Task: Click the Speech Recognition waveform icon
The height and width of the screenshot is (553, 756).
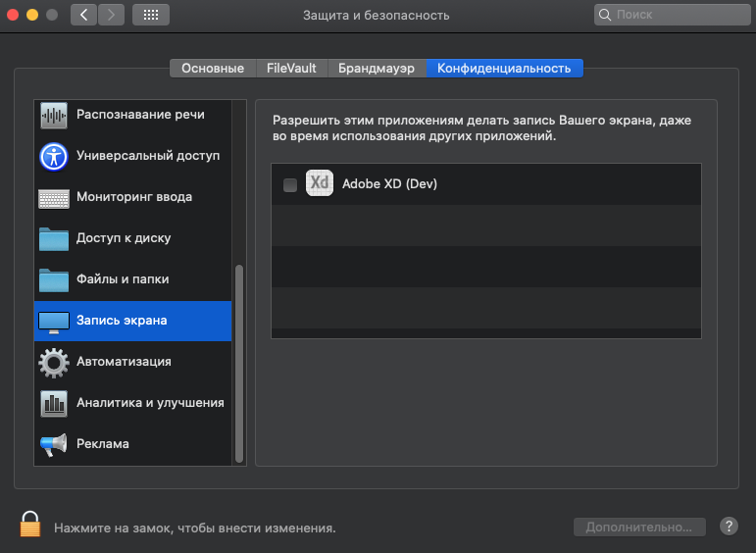Action: coord(53,115)
